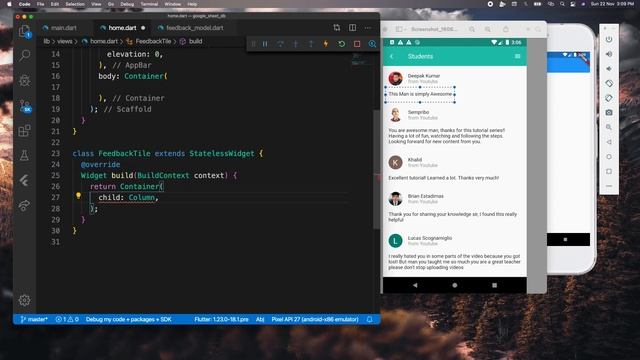Viewport: 640px width, 360px height.
Task: Click emulator Volume Up button
Action: point(609,54)
